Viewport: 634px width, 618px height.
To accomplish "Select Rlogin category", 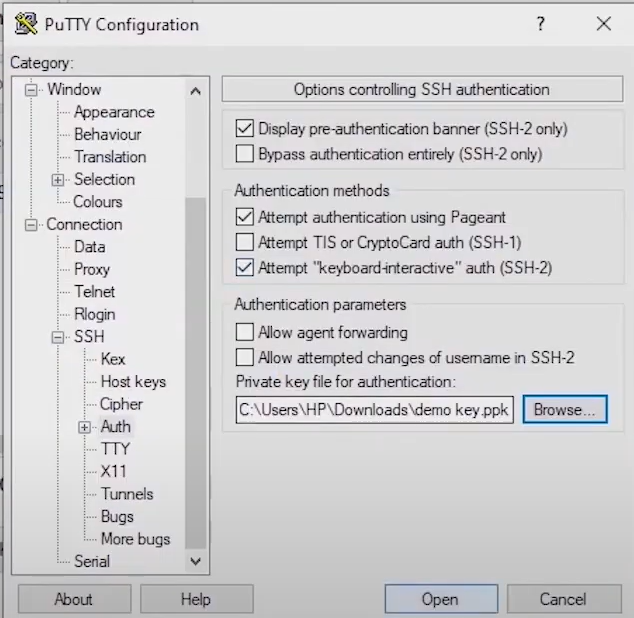I will click(95, 314).
